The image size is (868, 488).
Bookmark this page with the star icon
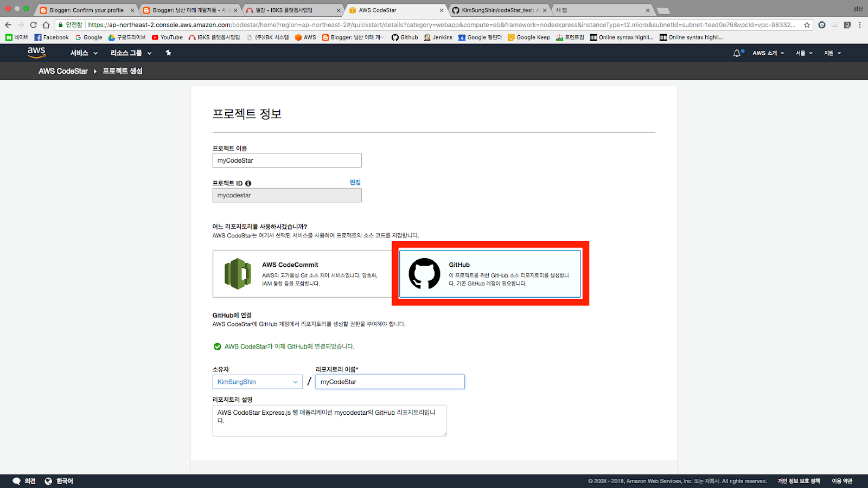(x=807, y=25)
